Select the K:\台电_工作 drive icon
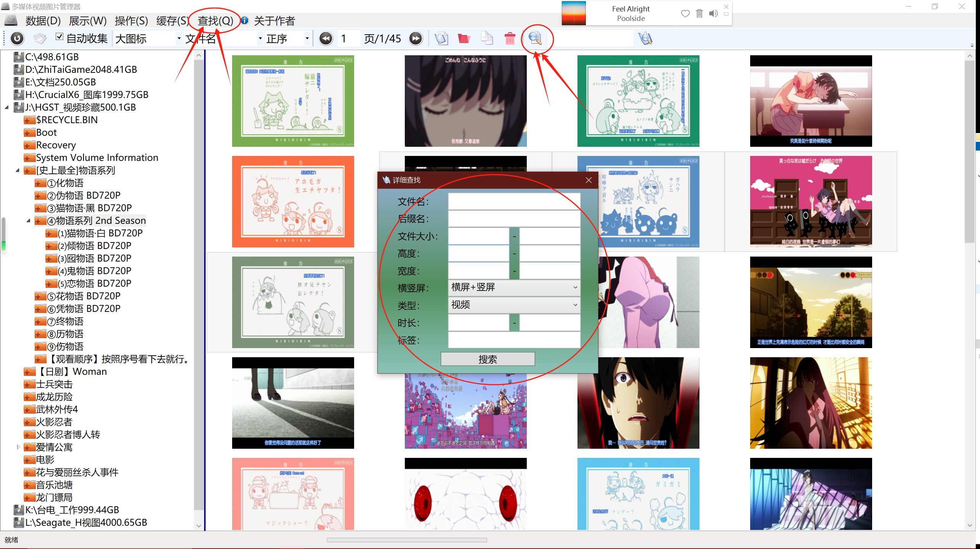 click(x=19, y=510)
